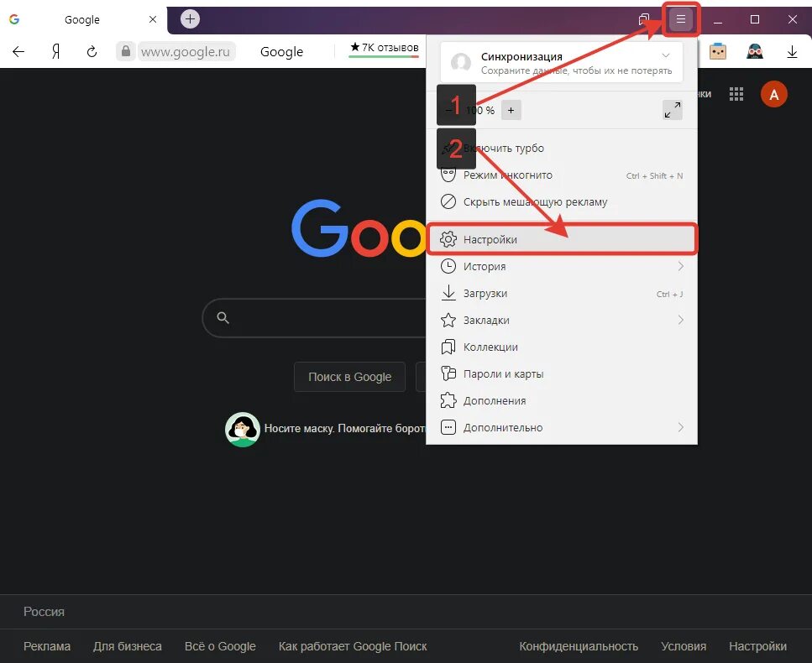Open the 7К отзывов site rating

pos(384,48)
